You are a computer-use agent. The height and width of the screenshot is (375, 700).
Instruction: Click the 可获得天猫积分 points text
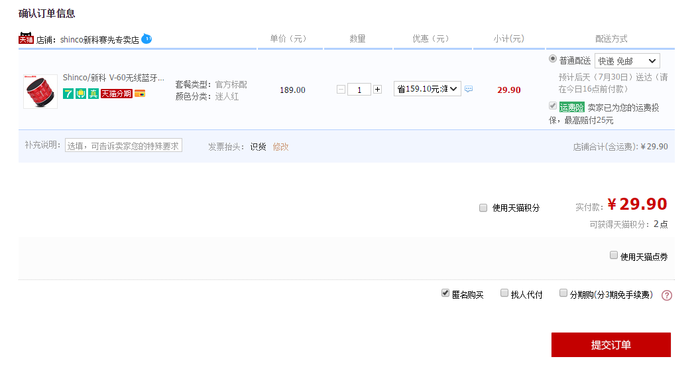[x=629, y=224]
